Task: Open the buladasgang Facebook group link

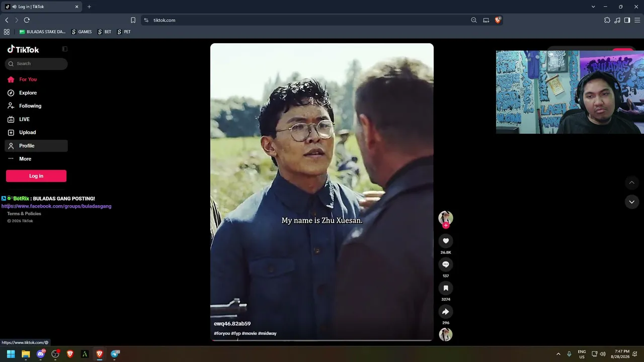Action: click(x=56, y=206)
